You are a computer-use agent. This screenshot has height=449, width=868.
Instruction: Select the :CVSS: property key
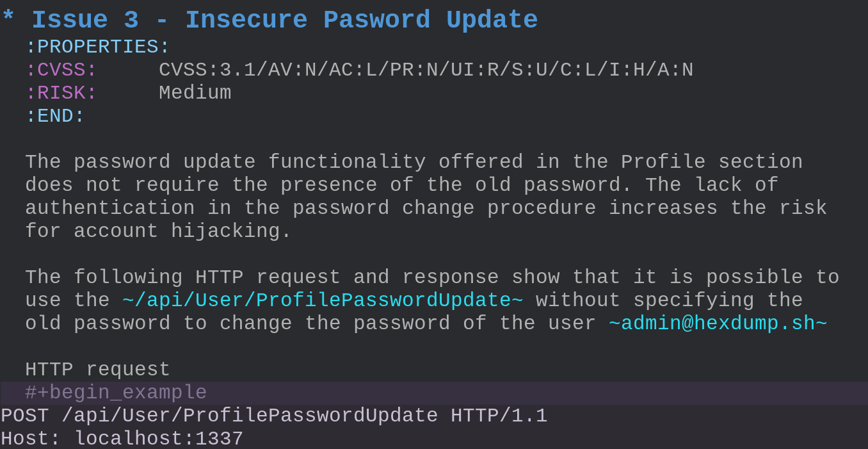coord(61,70)
